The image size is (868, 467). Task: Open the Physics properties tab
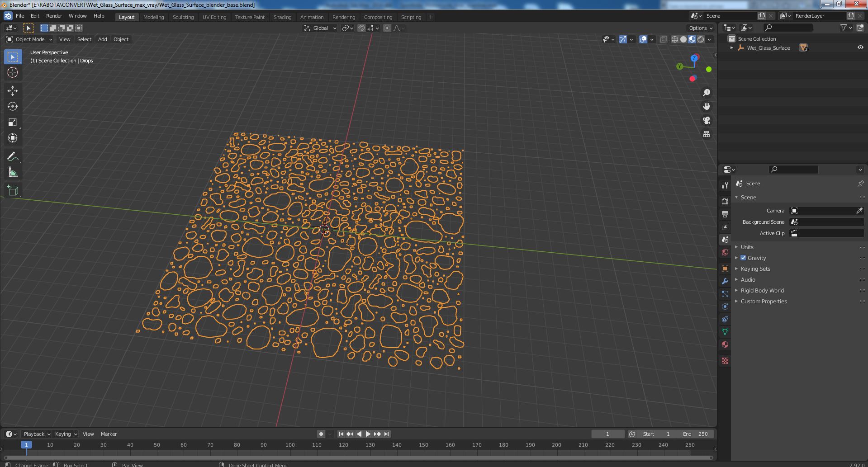(725, 307)
